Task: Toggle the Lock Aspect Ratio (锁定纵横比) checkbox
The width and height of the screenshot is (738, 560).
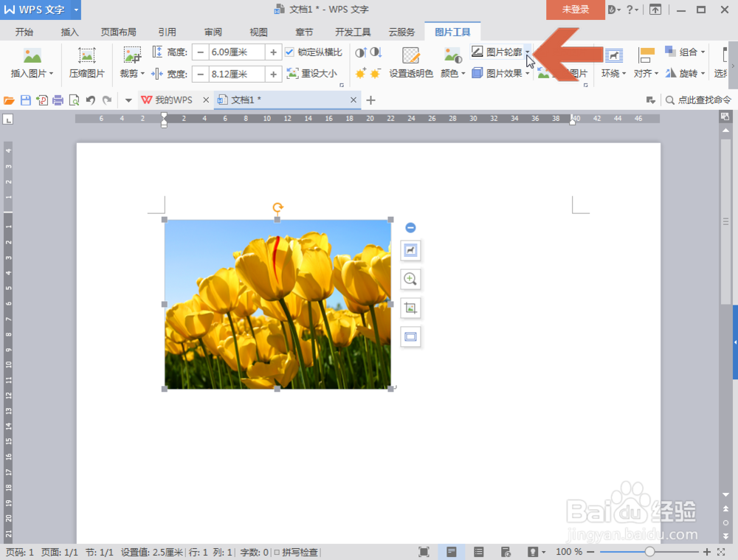Action: pos(289,52)
